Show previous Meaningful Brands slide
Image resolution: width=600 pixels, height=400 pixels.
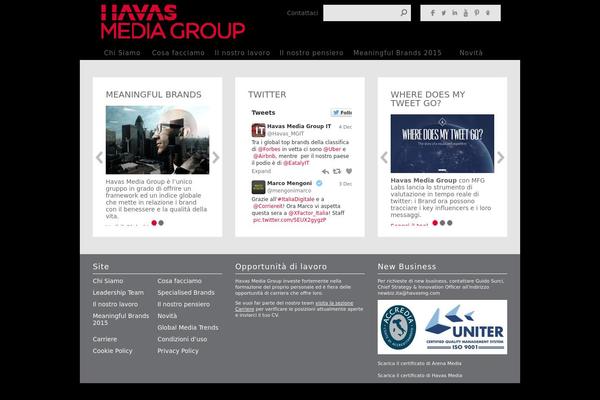[x=99, y=157]
